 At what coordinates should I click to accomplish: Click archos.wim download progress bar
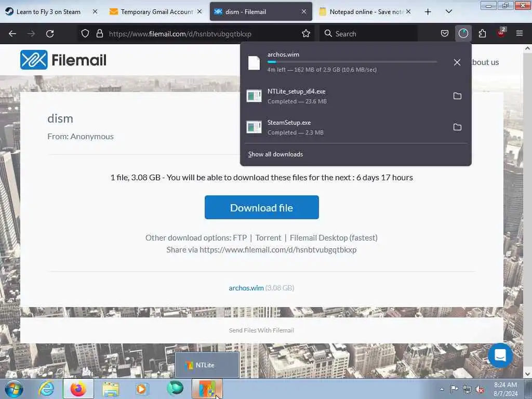click(352, 62)
